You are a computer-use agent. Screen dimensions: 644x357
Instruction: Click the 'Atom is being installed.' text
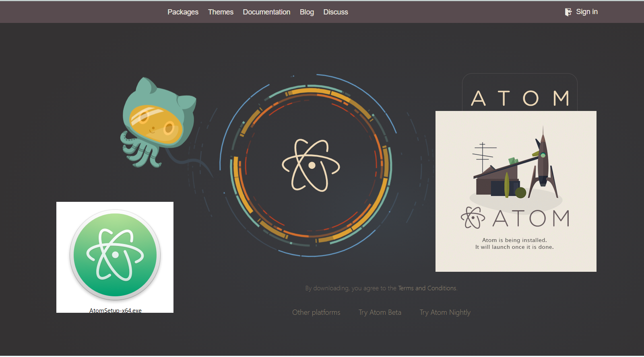[514, 240]
